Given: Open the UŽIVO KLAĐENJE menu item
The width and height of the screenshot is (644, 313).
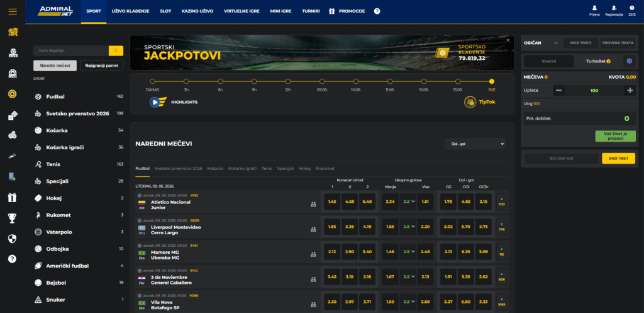Looking at the screenshot, I should tap(130, 11).
